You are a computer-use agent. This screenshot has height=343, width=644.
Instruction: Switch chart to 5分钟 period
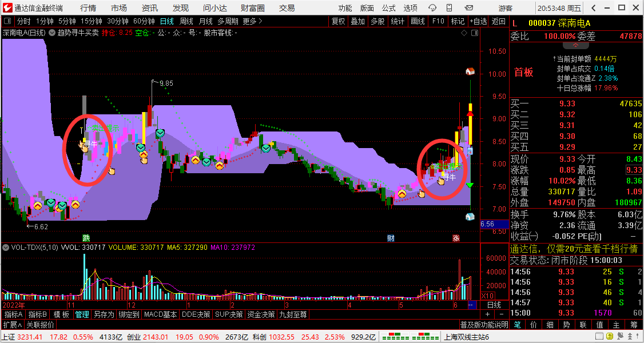point(67,21)
